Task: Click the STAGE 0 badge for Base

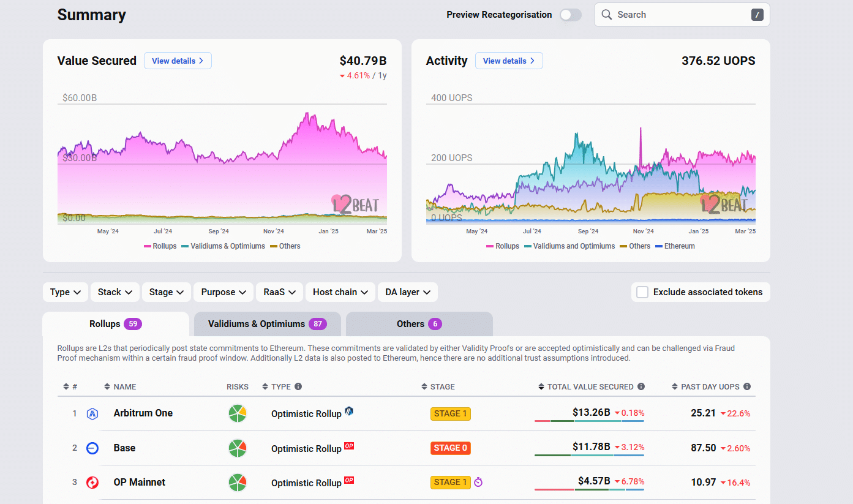Action: coord(451,448)
